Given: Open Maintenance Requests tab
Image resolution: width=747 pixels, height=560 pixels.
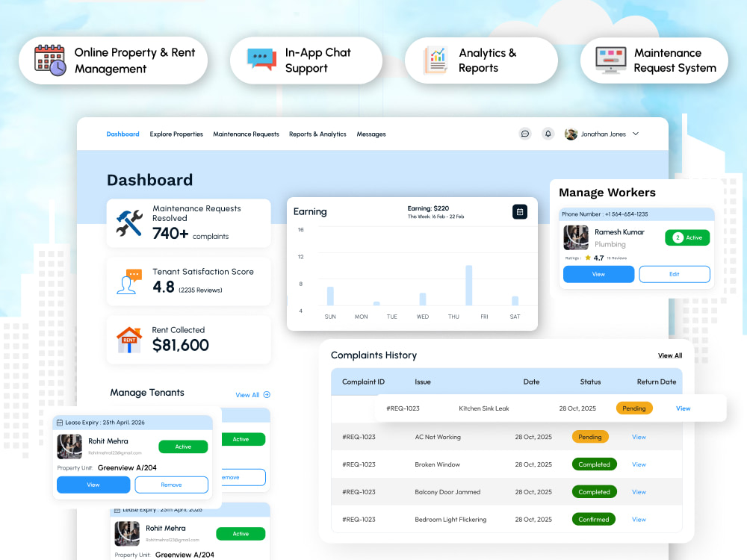Looking at the screenshot, I should 246,134.
